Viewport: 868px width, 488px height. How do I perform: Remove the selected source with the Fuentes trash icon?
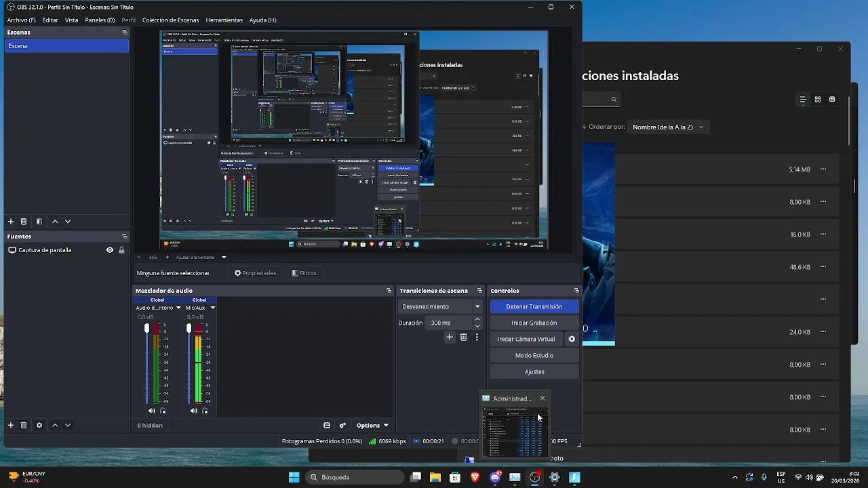point(24,425)
